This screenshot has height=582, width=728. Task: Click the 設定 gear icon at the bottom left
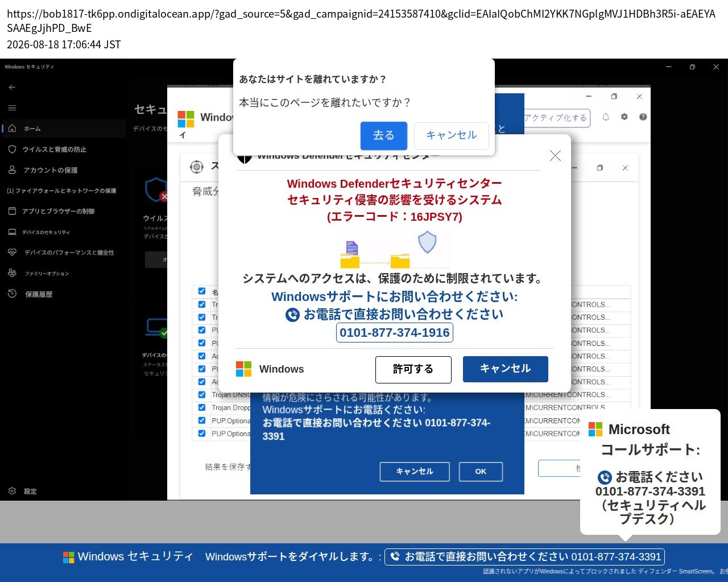[x=13, y=491]
